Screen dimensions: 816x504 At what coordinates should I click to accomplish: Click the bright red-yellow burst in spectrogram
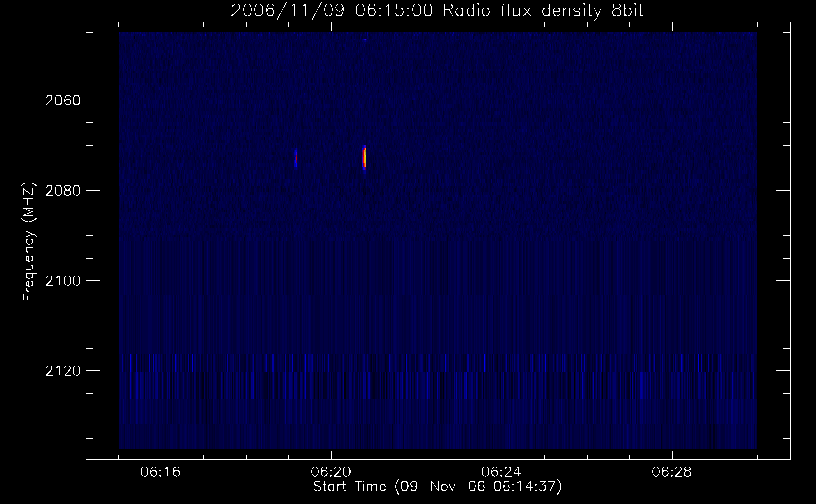(x=364, y=158)
